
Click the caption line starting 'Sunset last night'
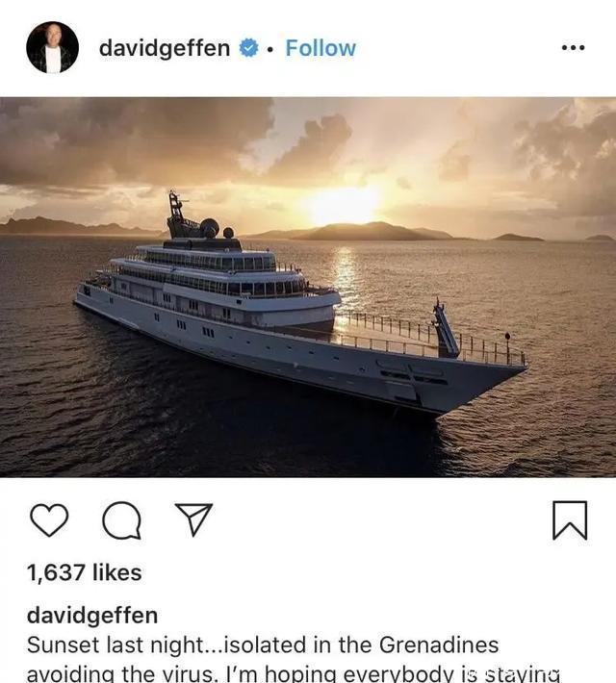tap(263, 645)
